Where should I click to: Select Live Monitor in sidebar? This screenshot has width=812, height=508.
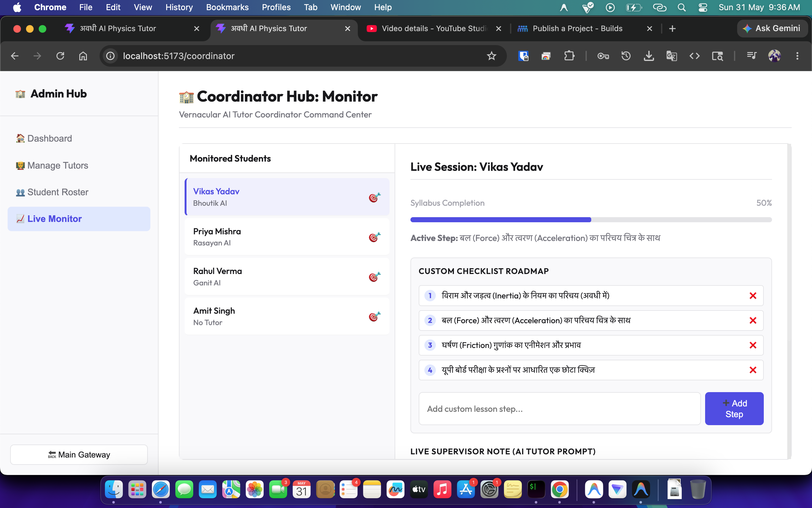79,219
